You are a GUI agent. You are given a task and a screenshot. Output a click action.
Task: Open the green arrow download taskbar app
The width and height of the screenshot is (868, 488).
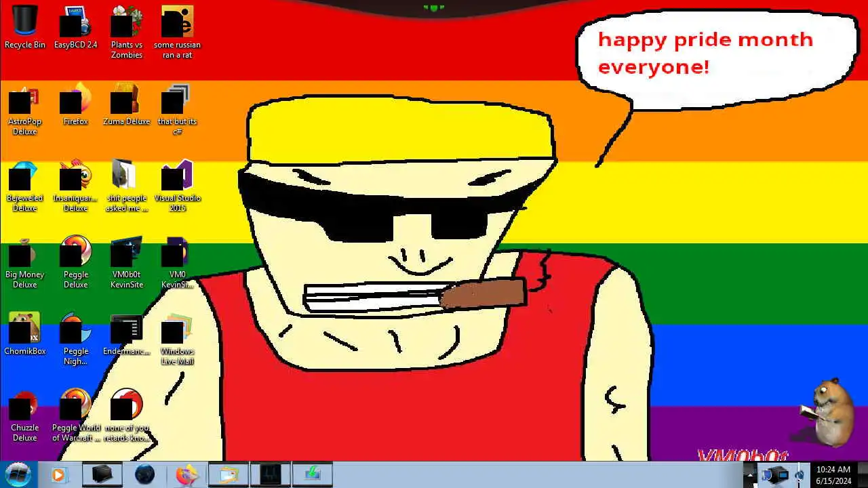click(x=313, y=474)
